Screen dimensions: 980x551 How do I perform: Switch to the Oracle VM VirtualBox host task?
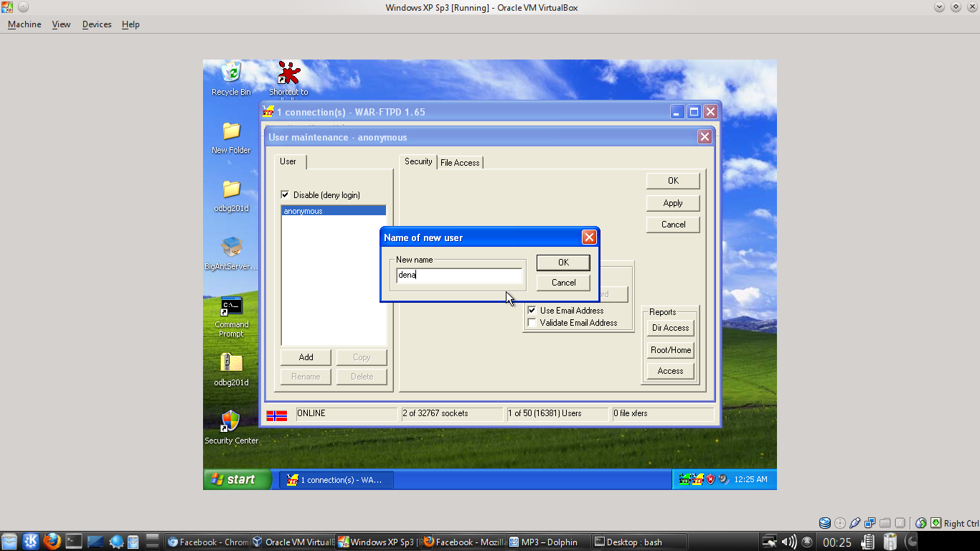coord(293,542)
